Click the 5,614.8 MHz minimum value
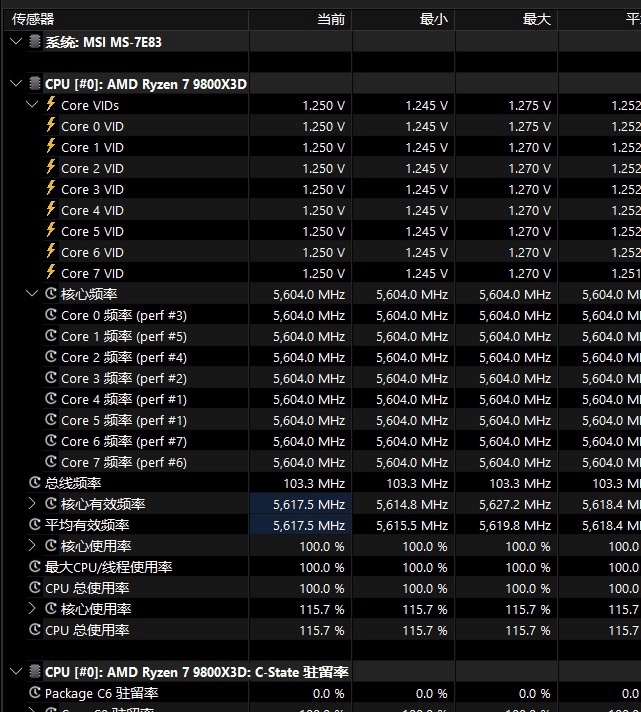 tap(412, 504)
